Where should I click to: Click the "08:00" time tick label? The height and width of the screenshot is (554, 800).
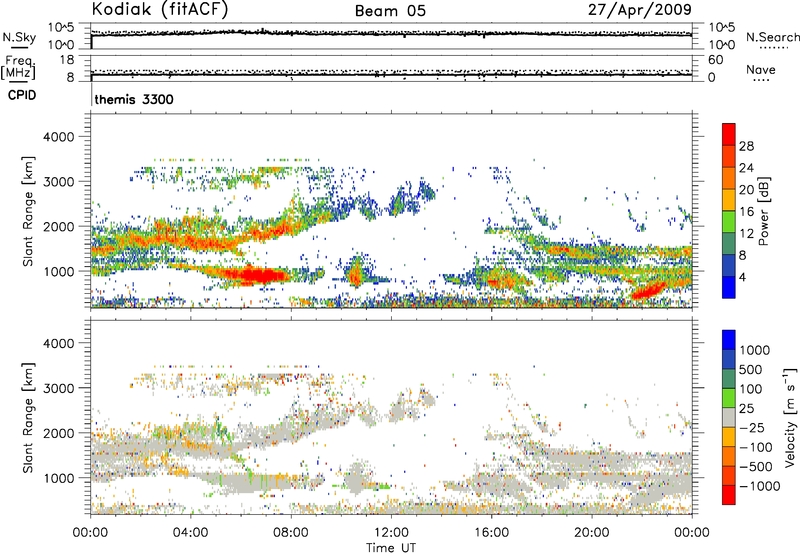coord(291,533)
